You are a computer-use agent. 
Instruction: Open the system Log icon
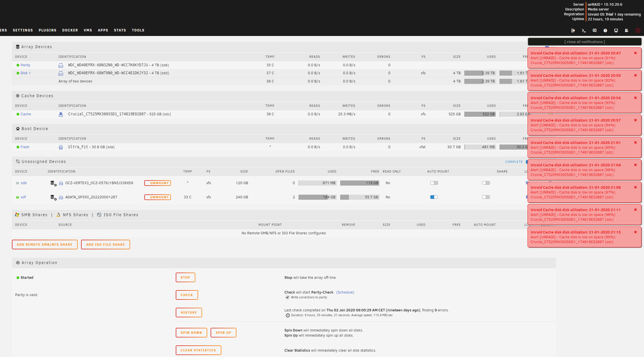(627, 30)
